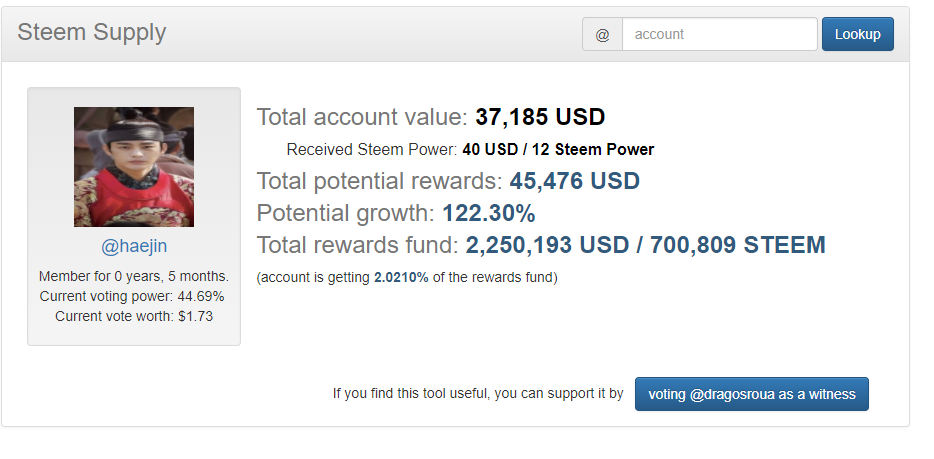The width and height of the screenshot is (934, 459).
Task: Click the 37,185 USD account value
Action: pyautogui.click(x=540, y=117)
